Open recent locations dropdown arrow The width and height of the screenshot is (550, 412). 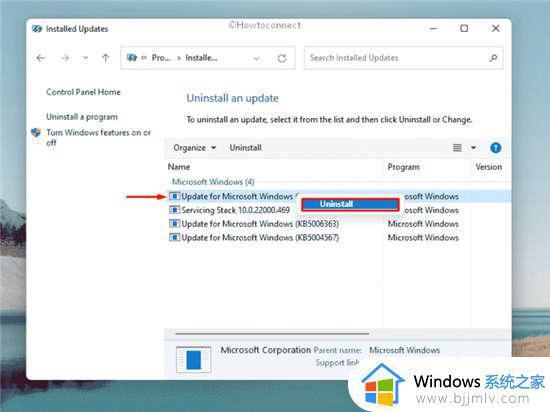(x=85, y=58)
